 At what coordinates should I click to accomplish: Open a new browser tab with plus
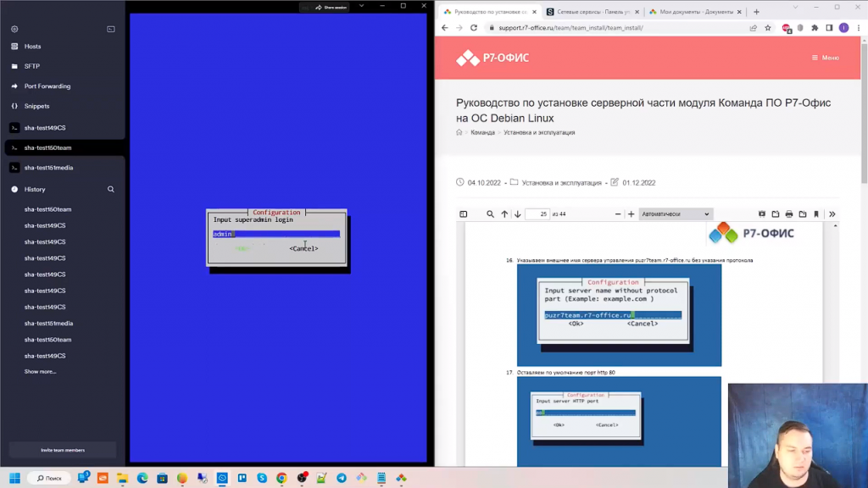coord(756,12)
